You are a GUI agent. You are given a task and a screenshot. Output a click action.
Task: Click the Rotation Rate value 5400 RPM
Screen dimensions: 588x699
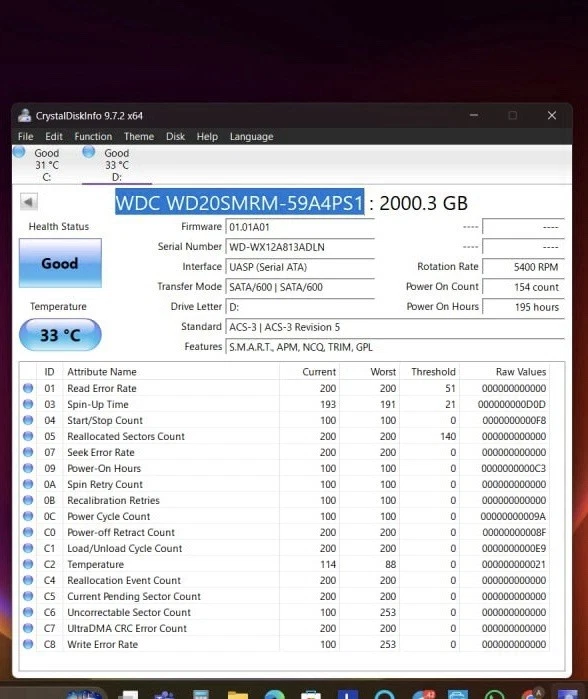(523, 267)
